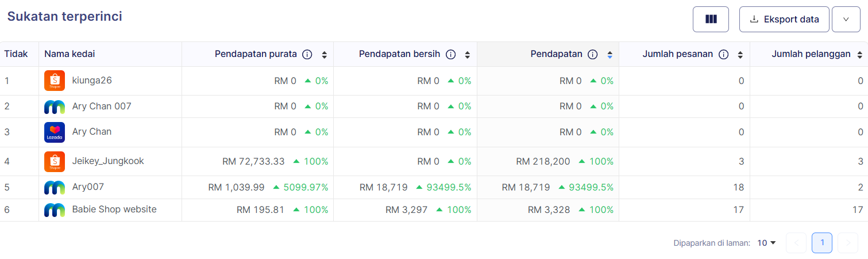Image resolution: width=868 pixels, height=259 pixels.
Task: Go to page 1 in pagination
Action: coord(822,243)
